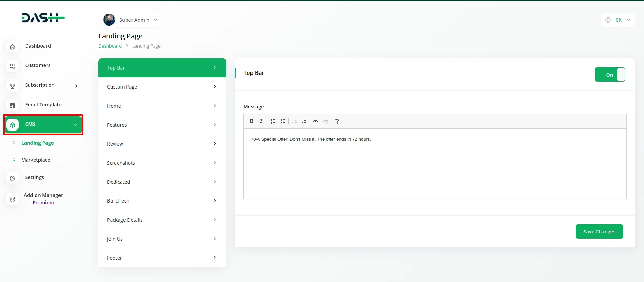Image resolution: width=644 pixels, height=282 pixels.
Task: Insert a numbered list in editor
Action: pyautogui.click(x=273, y=121)
